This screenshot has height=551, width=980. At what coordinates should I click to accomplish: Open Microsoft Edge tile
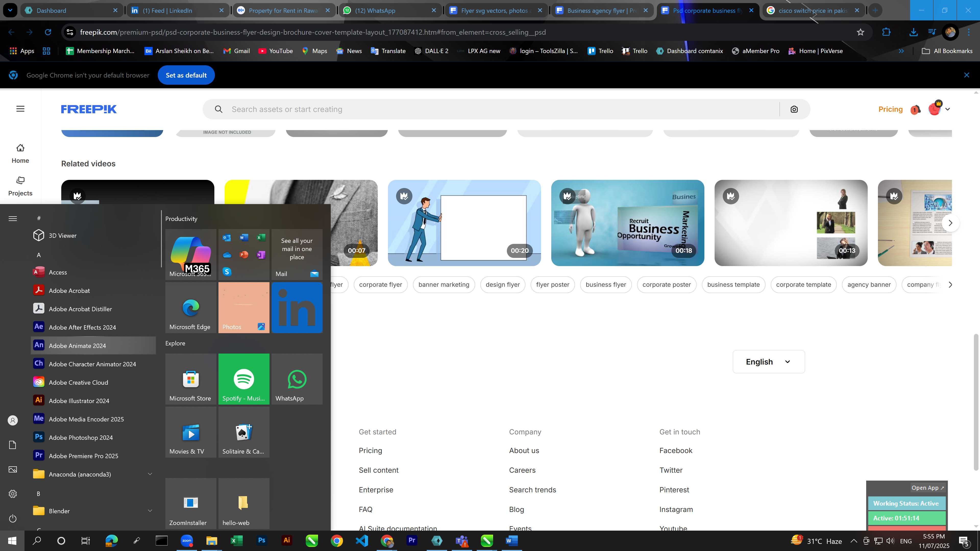coord(191,308)
